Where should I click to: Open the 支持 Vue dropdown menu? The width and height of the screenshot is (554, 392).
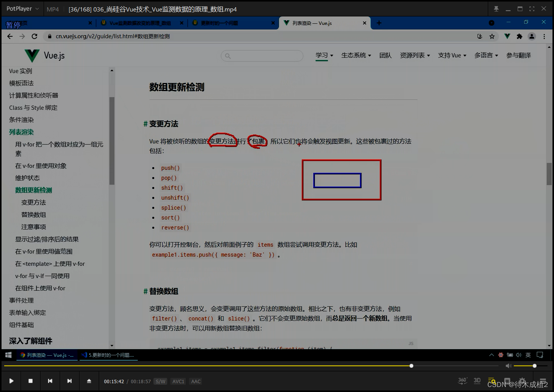(452, 55)
